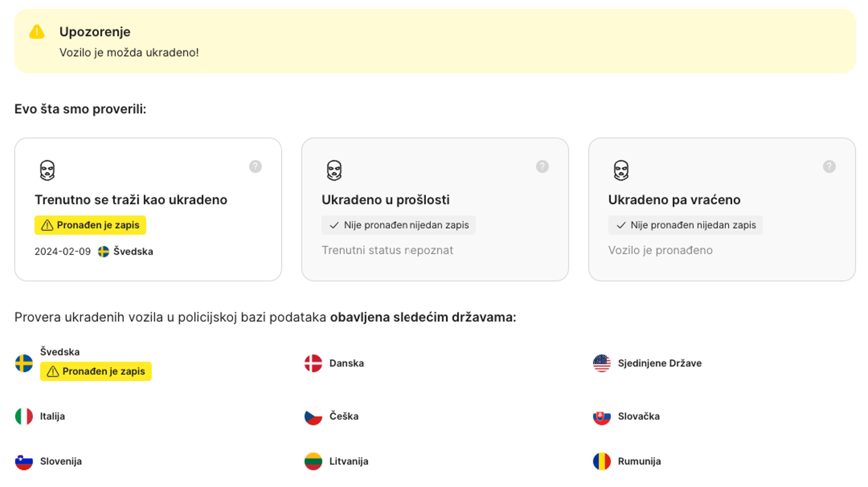Open help for 'Ukradeno pa vraćeno' card

[x=829, y=166]
